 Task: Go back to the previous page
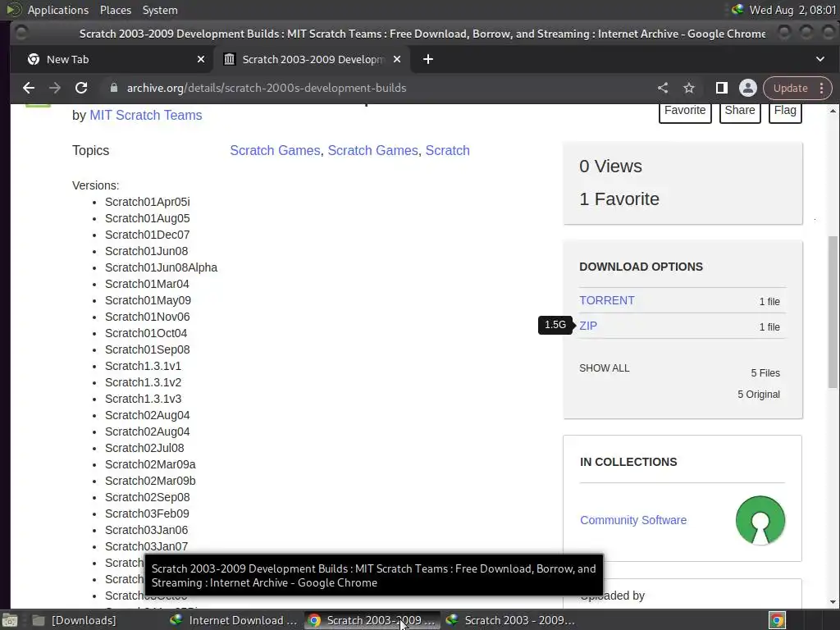[29, 88]
